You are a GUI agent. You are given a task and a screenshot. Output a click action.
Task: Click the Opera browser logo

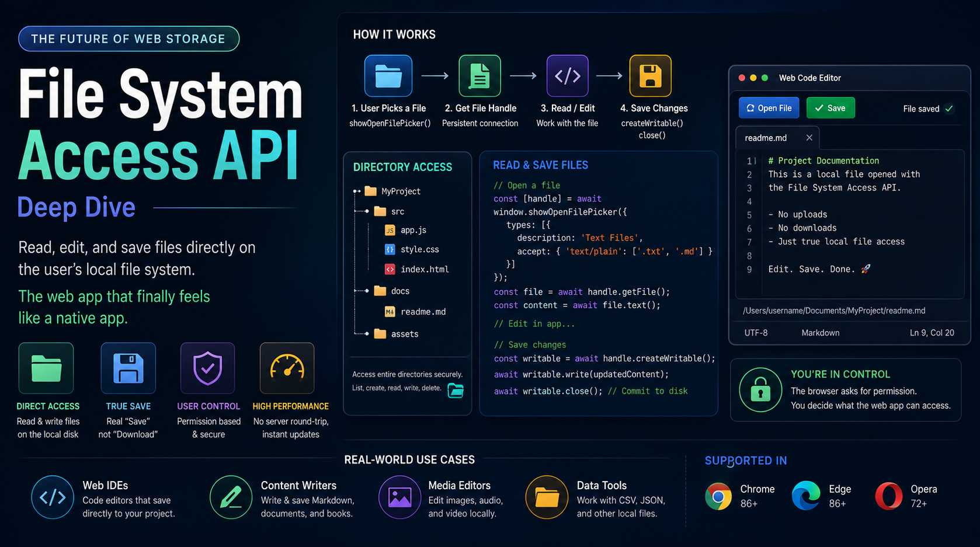889,496
